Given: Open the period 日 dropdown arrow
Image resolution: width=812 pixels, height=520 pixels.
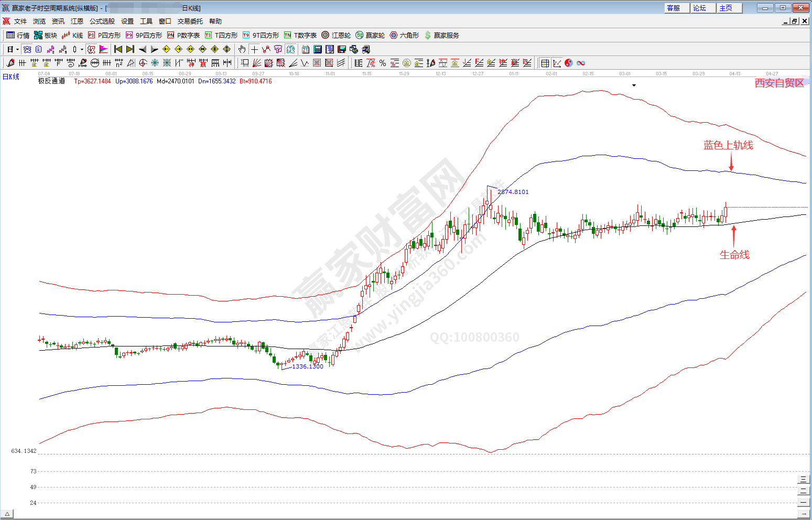Looking at the screenshot, I should coord(17,49).
